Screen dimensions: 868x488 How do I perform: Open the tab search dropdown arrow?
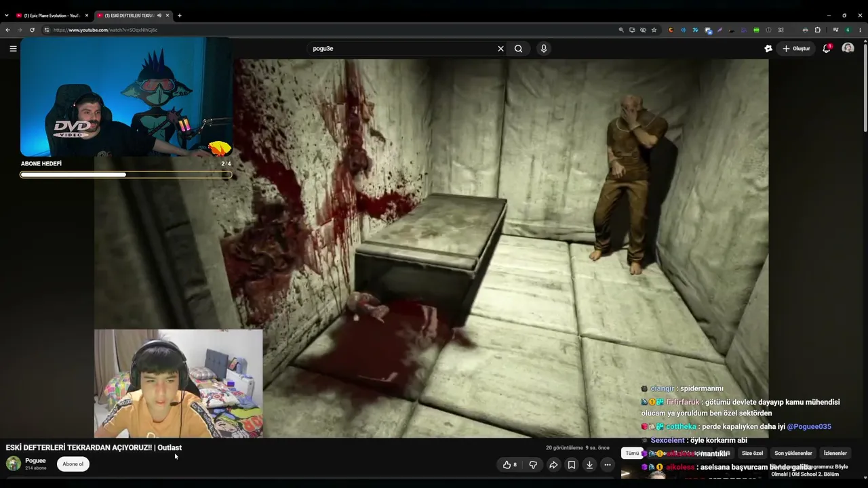pos(7,15)
